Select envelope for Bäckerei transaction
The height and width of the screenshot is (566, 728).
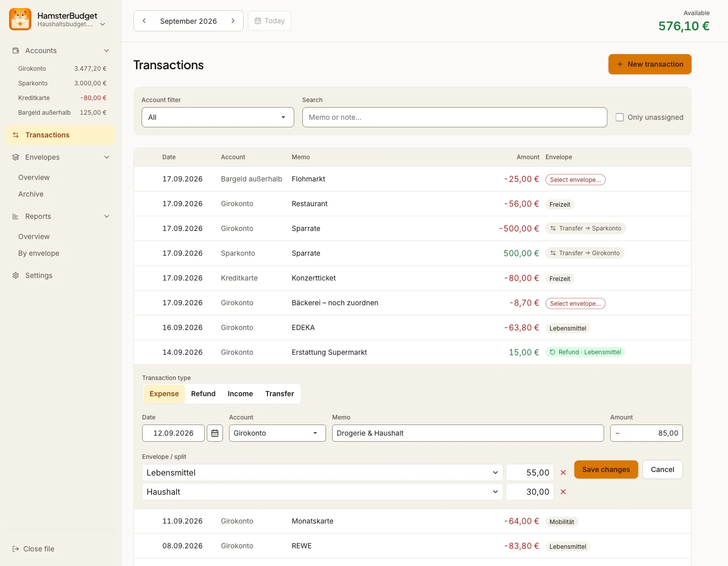click(575, 303)
